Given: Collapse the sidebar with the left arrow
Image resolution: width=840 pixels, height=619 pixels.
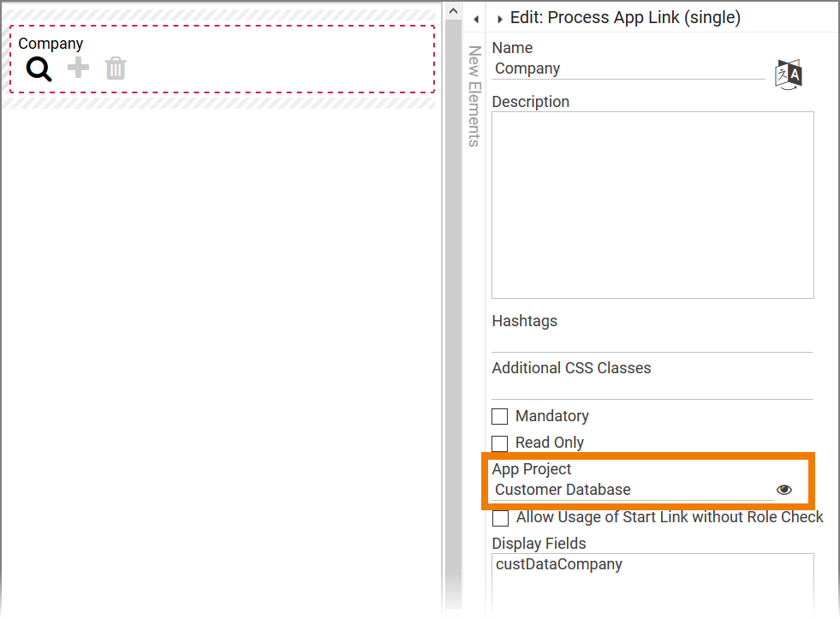Looking at the screenshot, I should point(475,18).
